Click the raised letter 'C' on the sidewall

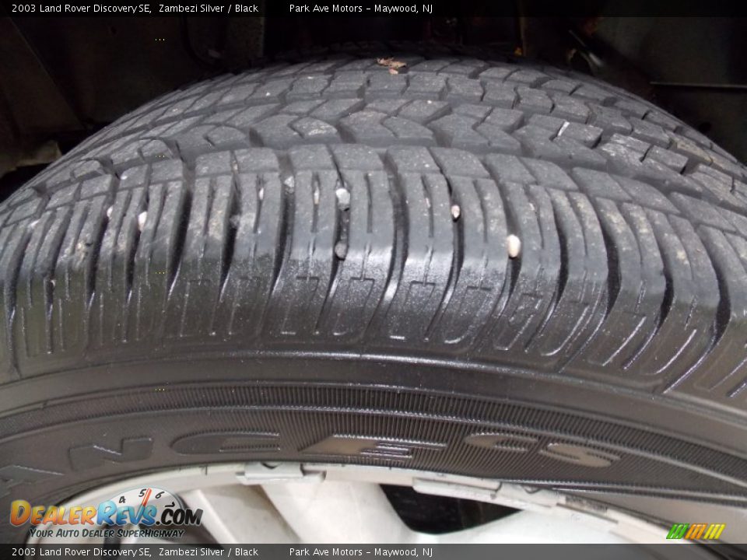pos(225,443)
